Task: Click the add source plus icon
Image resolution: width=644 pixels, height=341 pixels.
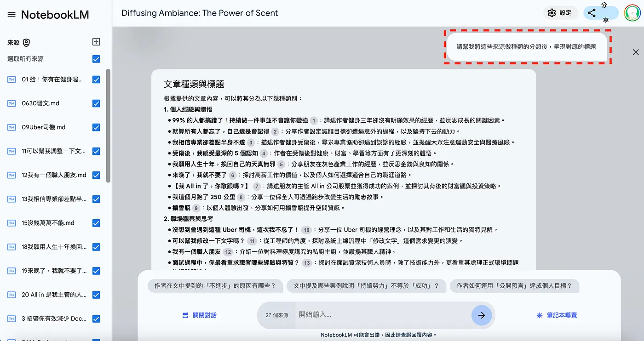Action: coord(96,42)
